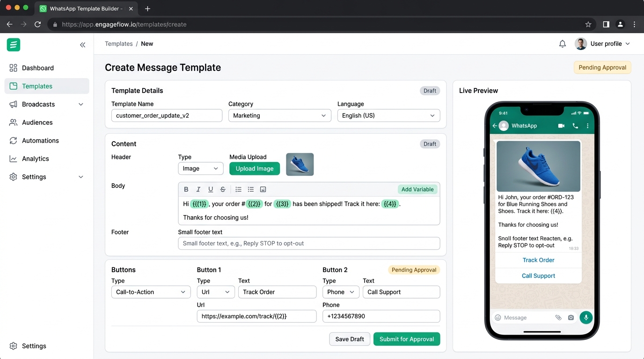Open the User profile menu
The height and width of the screenshot is (359, 644).
602,44
